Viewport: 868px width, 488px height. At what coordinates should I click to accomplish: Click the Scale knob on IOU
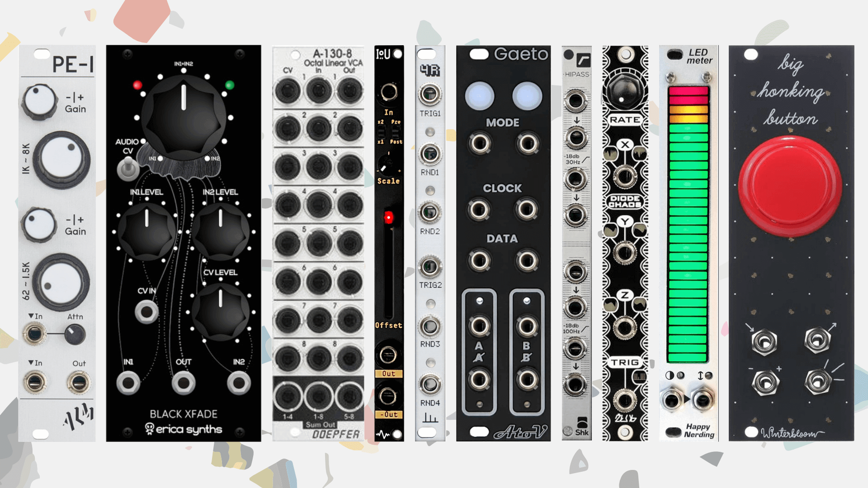(x=387, y=165)
